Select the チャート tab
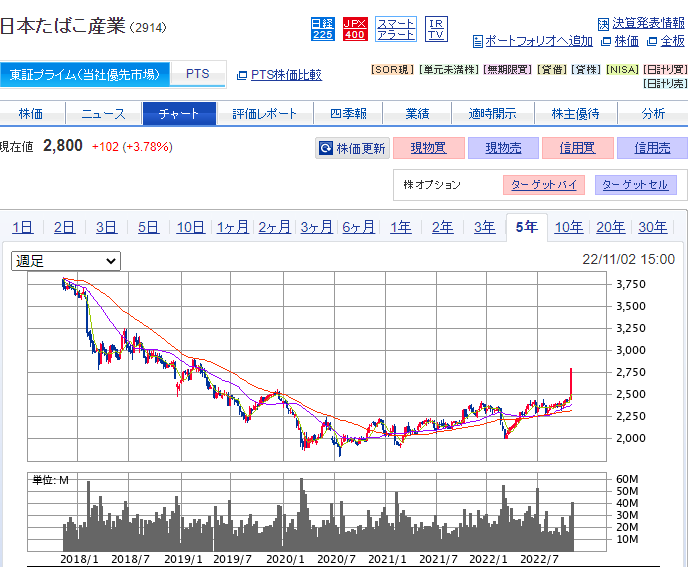 pyautogui.click(x=179, y=114)
